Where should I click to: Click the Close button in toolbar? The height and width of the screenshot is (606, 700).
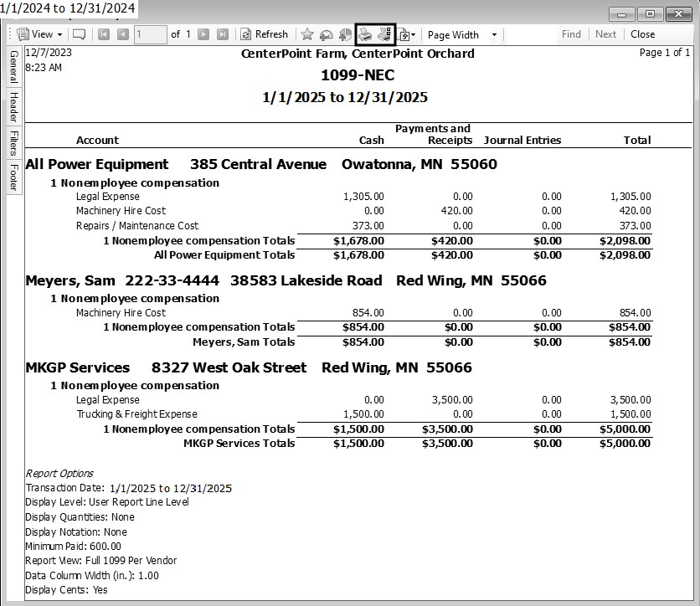642,34
